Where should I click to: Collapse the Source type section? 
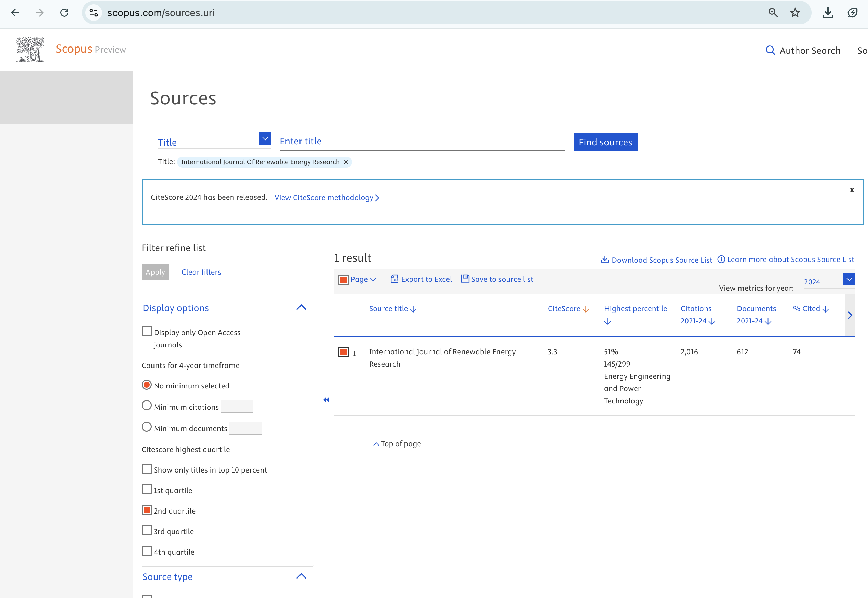pos(301,576)
